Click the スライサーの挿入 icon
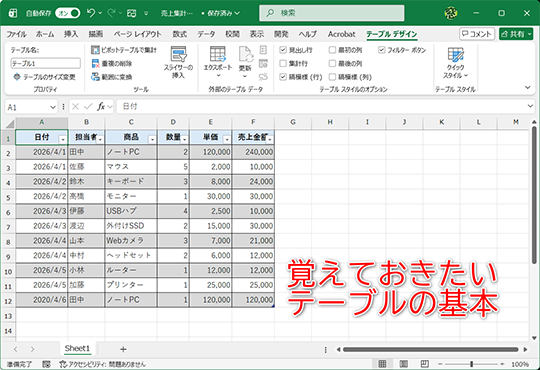This screenshot has width=540, height=370. [x=178, y=54]
